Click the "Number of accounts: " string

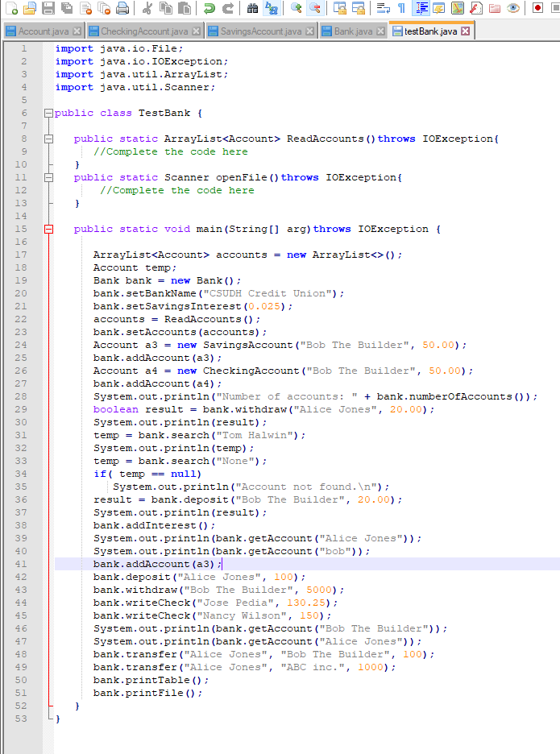tap(287, 396)
